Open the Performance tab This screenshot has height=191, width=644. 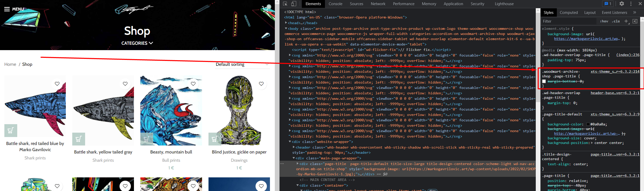click(x=403, y=4)
